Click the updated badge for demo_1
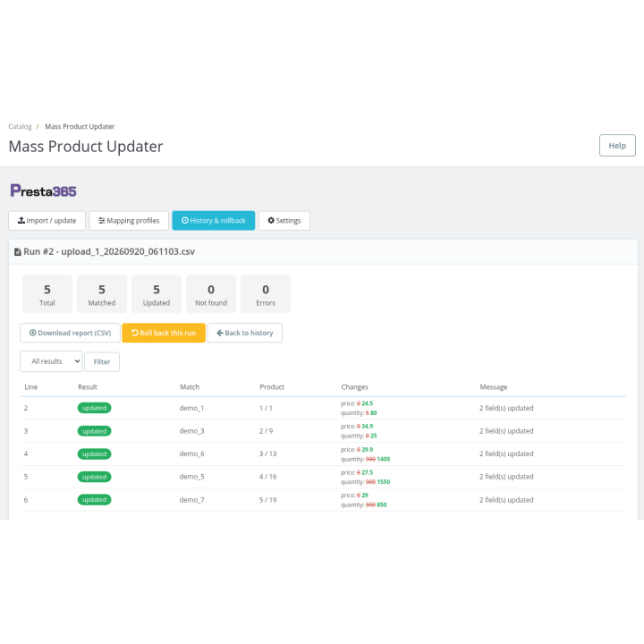 pos(95,408)
